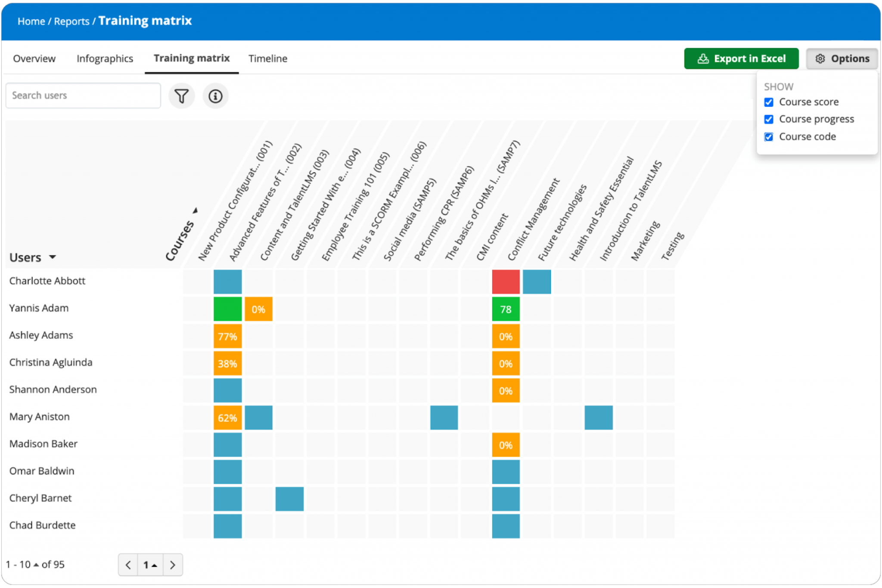Select Yannis Adam's green completed course cell
The width and height of the screenshot is (882, 588).
coord(227,309)
